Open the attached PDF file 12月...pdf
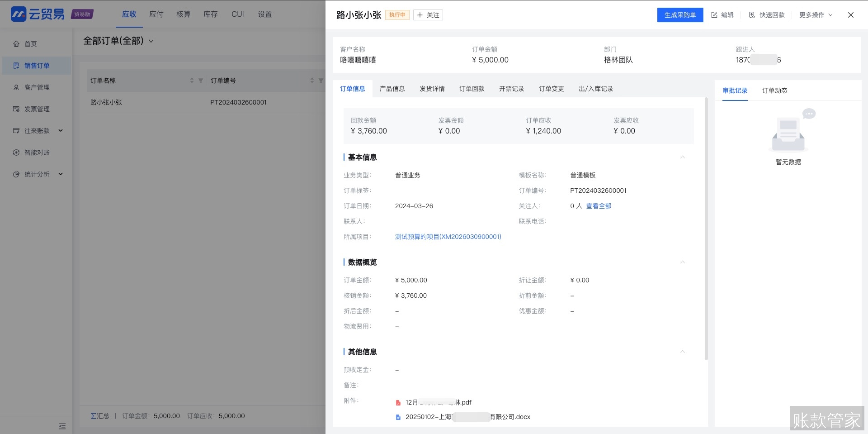 coord(439,402)
